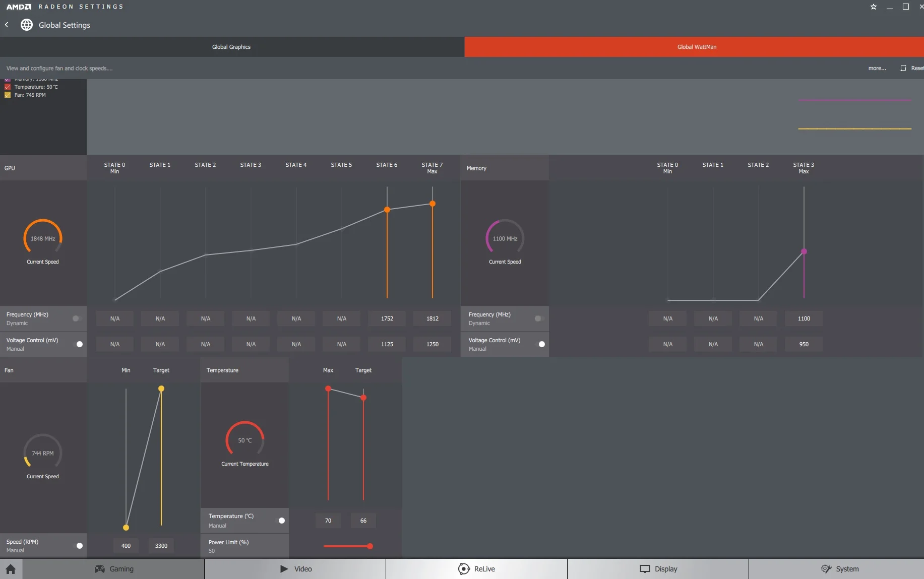
Task: Click GPU State 6 voltage field 1125
Action: [x=387, y=344]
